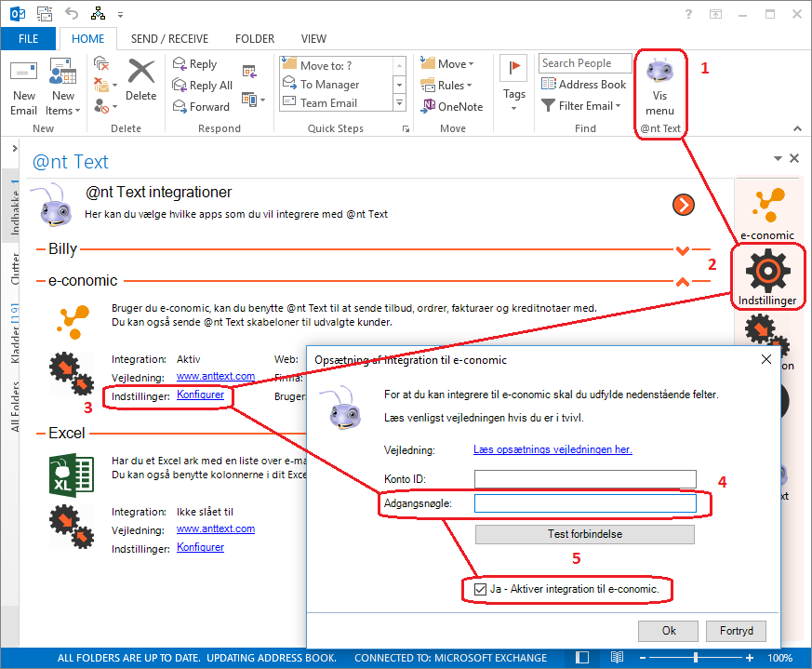The image size is (812, 669).
Task: Click the New Email icon
Action: click(24, 72)
